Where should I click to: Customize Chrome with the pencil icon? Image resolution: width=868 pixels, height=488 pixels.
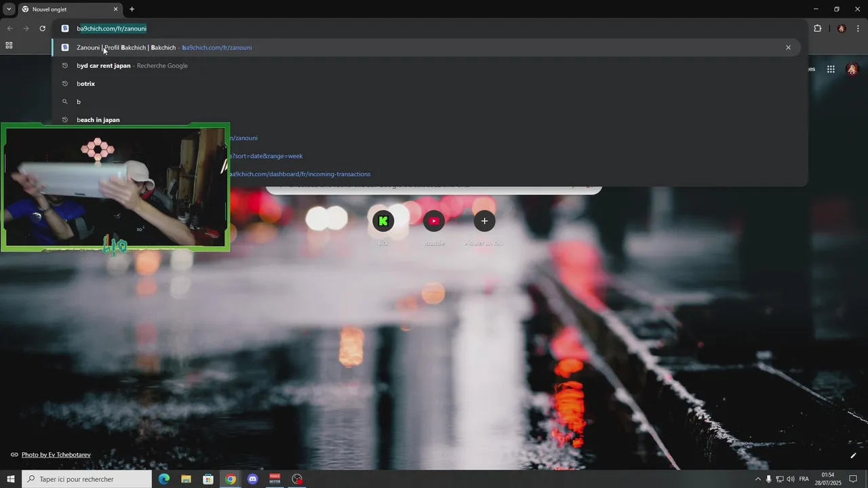853,455
